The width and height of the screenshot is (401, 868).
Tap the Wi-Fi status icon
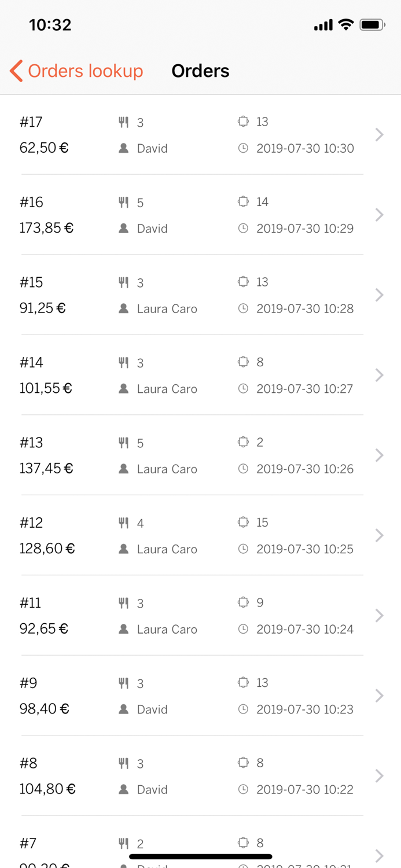point(346,25)
